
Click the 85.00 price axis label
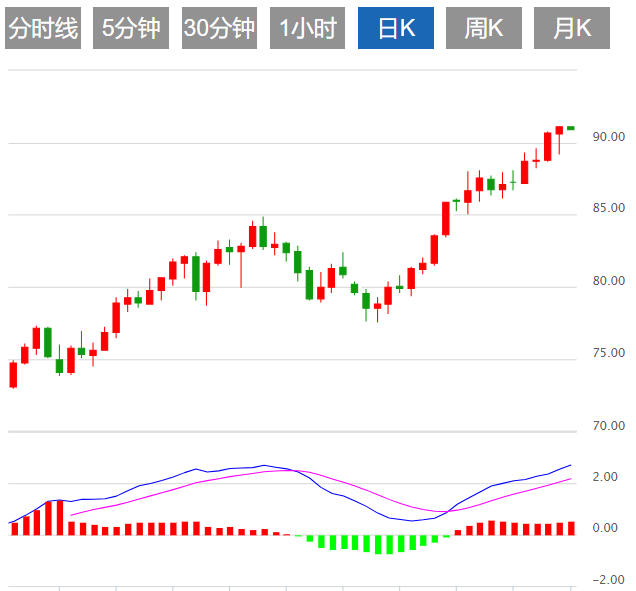click(x=608, y=209)
